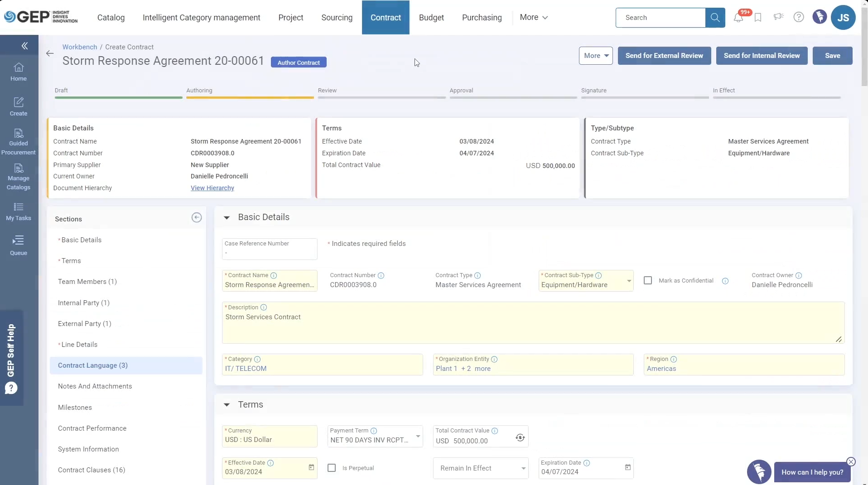Click Send for Internal Review button
The image size is (868, 485).
coord(762,56)
